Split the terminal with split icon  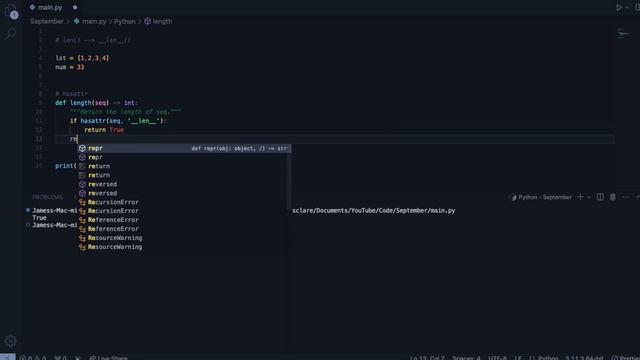click(x=600, y=197)
